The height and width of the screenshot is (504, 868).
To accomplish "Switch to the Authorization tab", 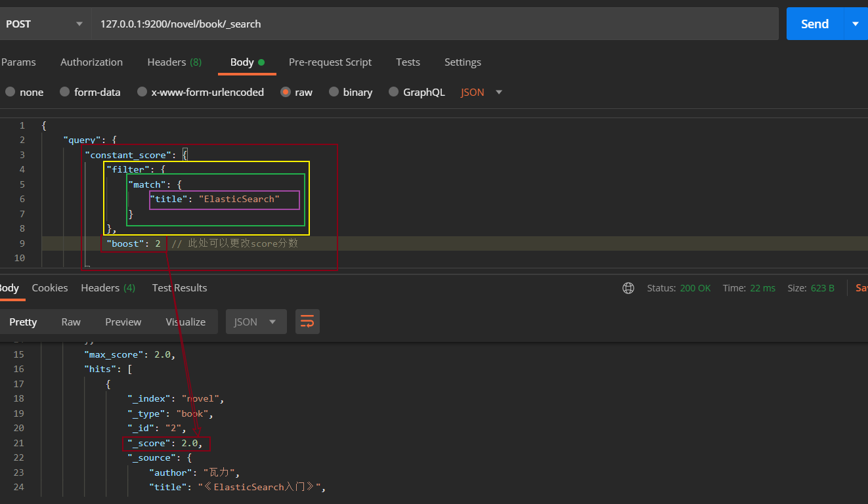I will coord(91,62).
